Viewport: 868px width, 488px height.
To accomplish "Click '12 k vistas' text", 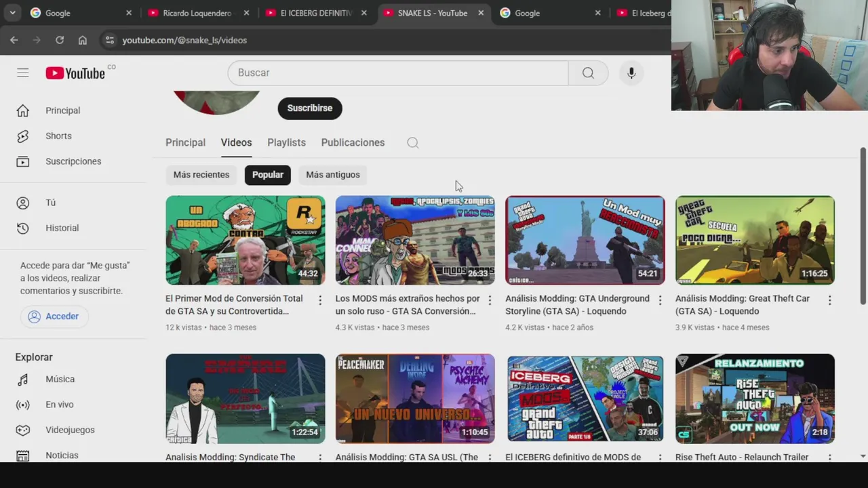I will 184,327.
